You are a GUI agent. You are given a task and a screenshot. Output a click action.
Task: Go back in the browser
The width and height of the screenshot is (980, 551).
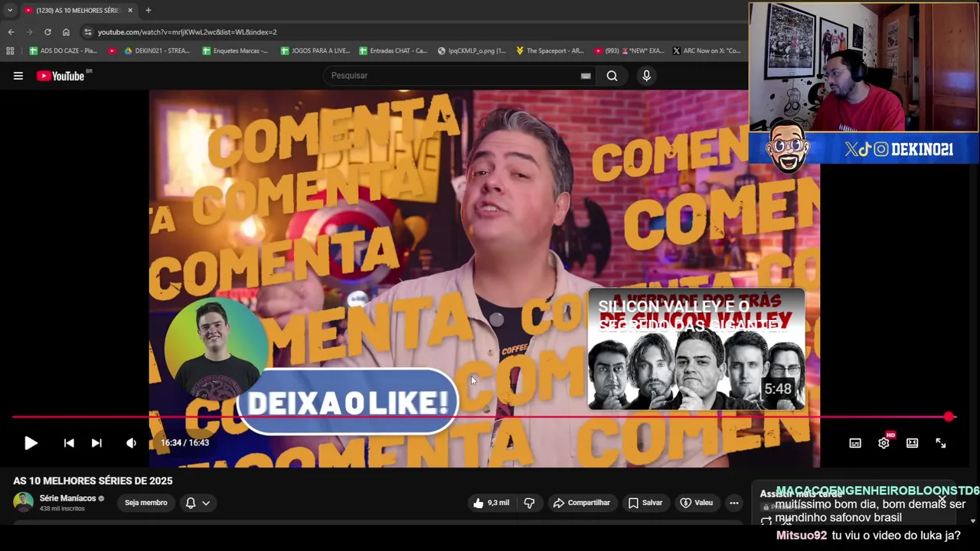coord(11,32)
